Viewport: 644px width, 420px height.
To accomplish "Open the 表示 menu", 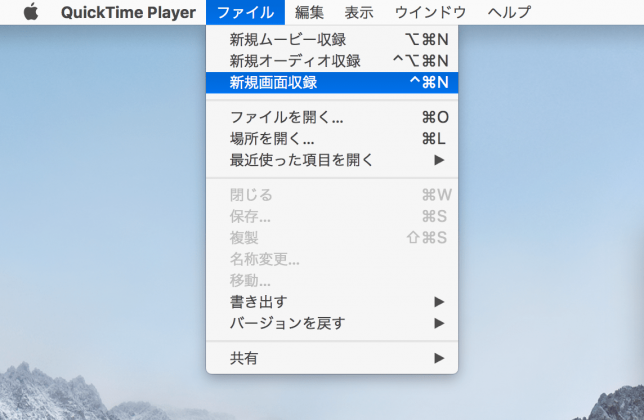I will [x=359, y=12].
